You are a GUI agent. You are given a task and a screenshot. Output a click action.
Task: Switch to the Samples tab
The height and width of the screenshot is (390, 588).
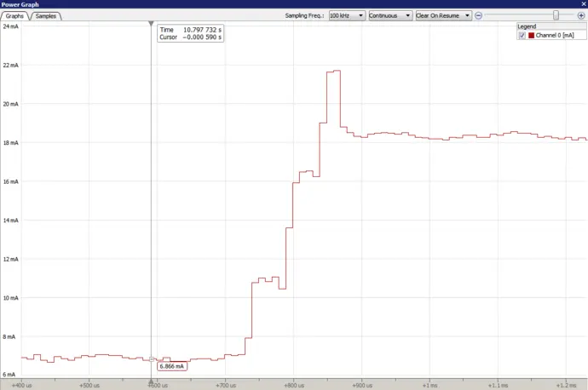click(x=45, y=15)
